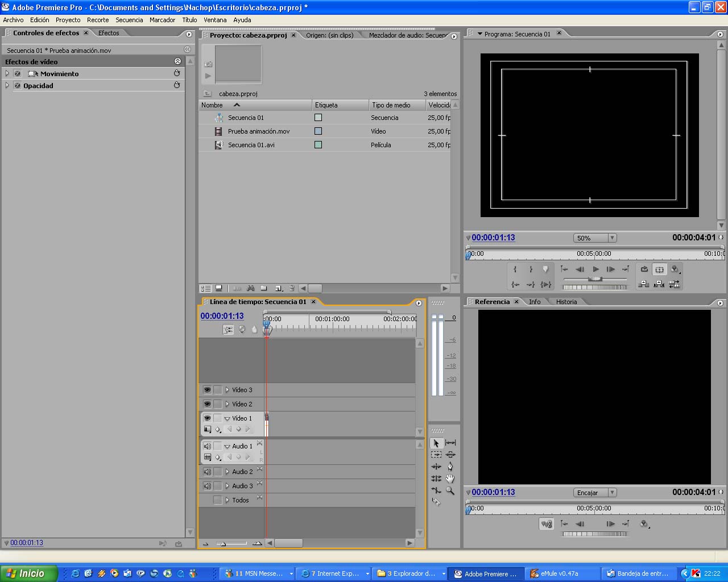Expand the Opacidad effect properties
728x582 pixels.
(7, 86)
